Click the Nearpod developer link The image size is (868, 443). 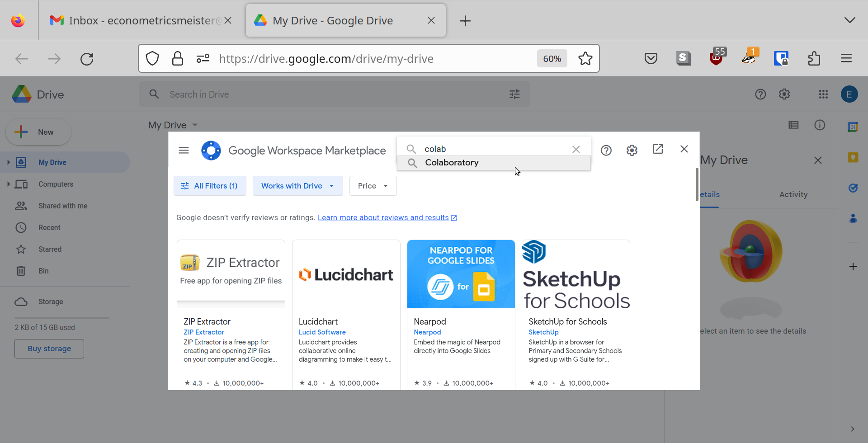pyautogui.click(x=427, y=332)
